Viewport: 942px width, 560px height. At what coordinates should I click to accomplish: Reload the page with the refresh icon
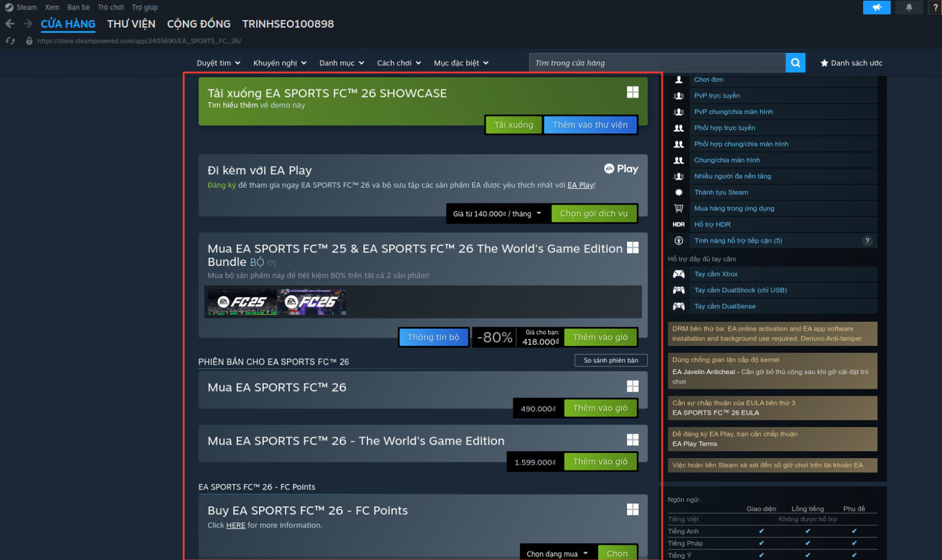click(x=11, y=41)
